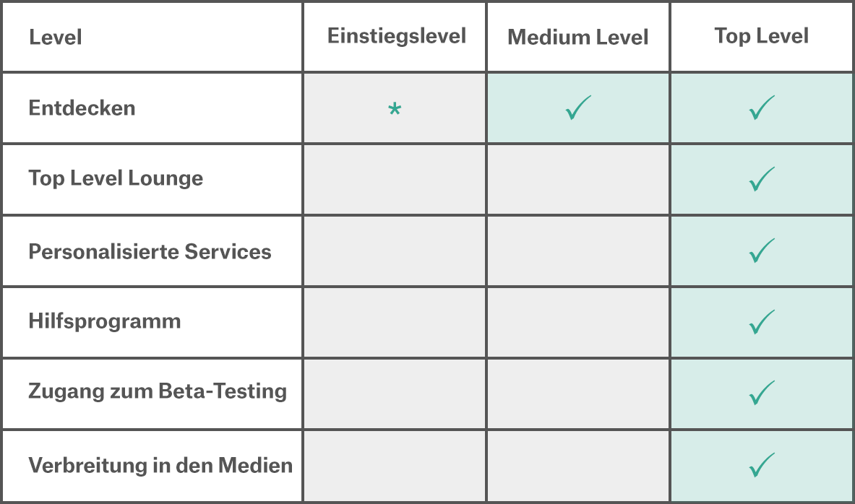Click empty Einstiegslevel cell for Top Level Lounge

pyautogui.click(x=395, y=179)
